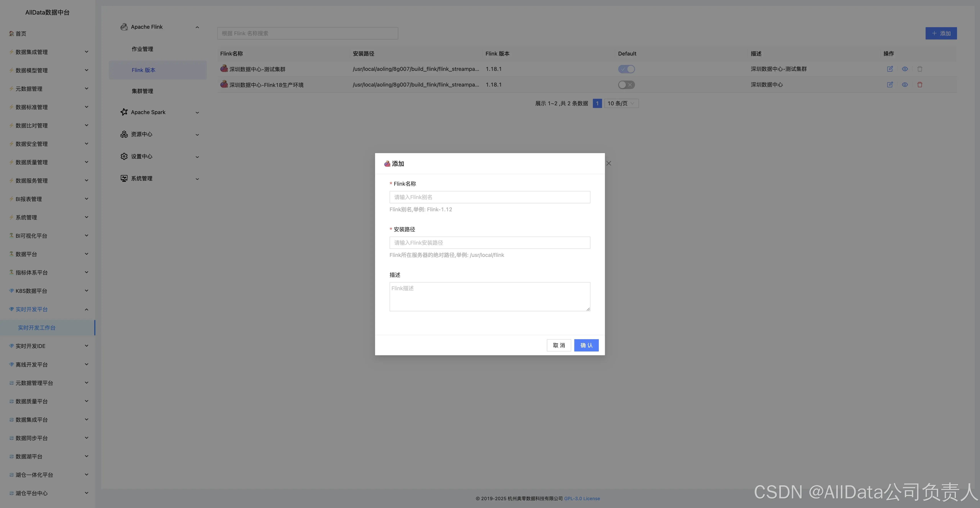
Task: Open the 10 条/页 page size dropdown
Action: [x=621, y=103]
